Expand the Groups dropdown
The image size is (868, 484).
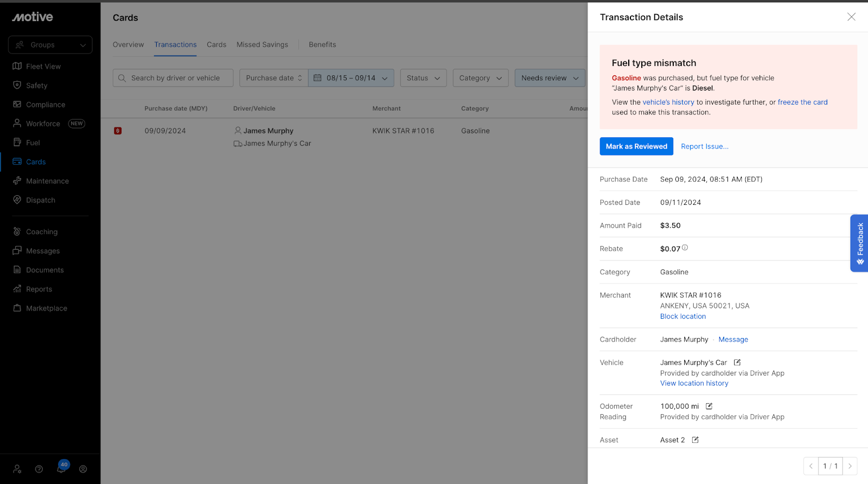tap(50, 45)
